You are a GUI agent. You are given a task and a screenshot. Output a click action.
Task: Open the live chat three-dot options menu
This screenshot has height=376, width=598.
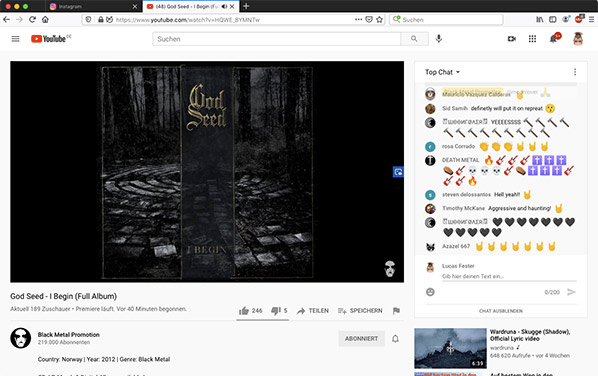[x=575, y=72]
